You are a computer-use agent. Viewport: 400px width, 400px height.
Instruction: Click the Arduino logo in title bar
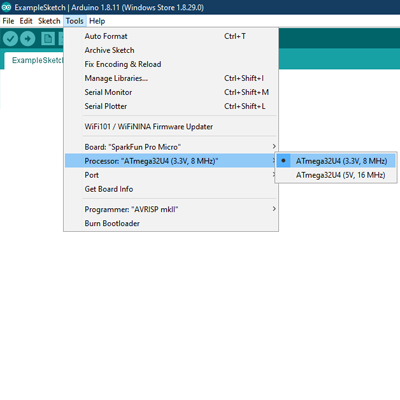point(6,7)
